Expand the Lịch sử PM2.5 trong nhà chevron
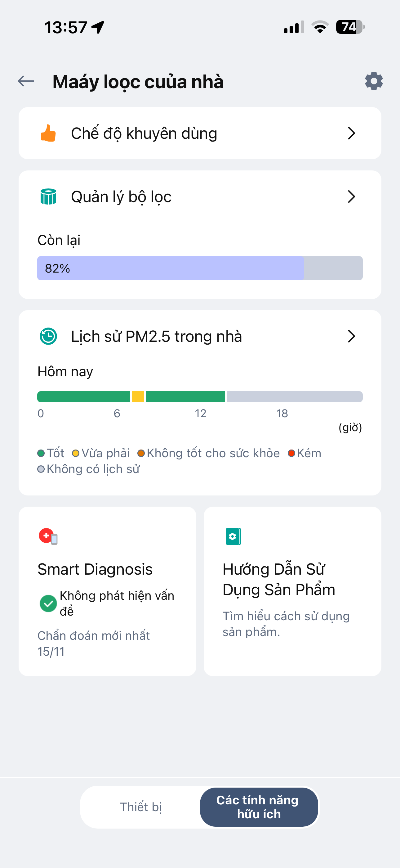The image size is (400, 868). tap(351, 336)
